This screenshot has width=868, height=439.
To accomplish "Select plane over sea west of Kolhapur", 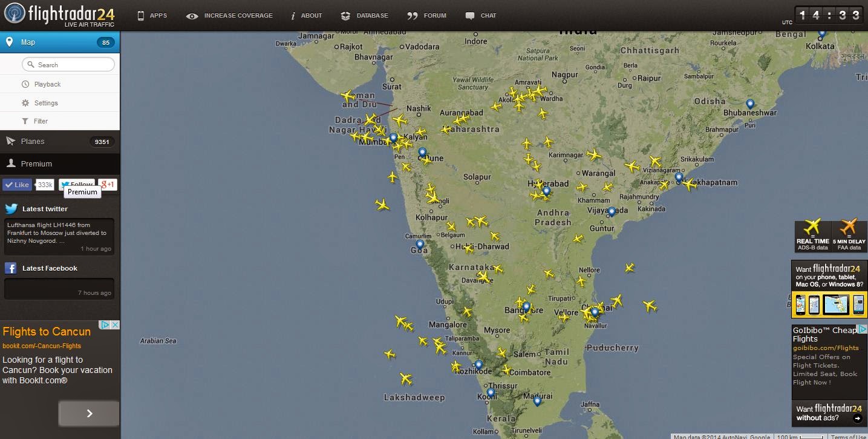I will point(382,205).
